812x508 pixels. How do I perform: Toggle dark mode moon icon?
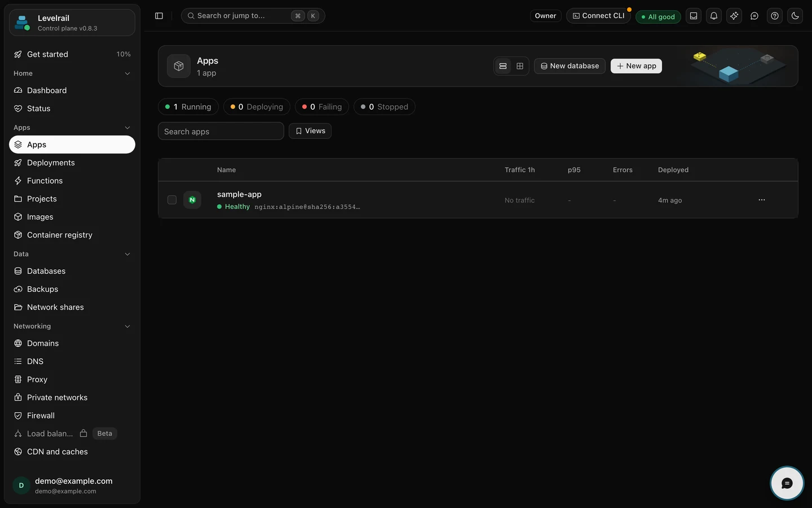[795, 16]
